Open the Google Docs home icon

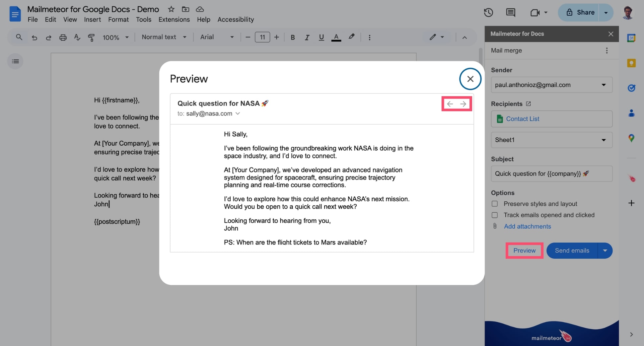click(x=15, y=14)
